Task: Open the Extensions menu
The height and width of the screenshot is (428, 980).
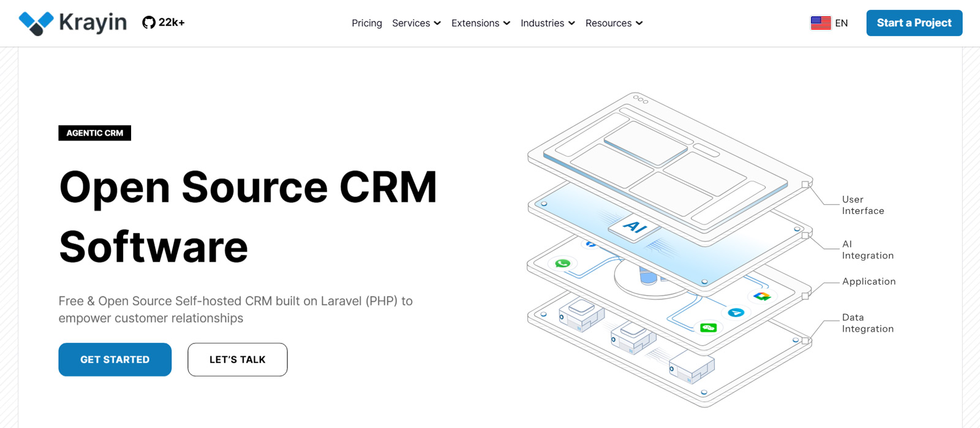Action: tap(481, 23)
